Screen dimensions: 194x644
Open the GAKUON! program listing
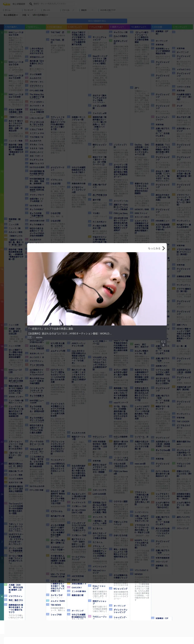pos(77,588)
